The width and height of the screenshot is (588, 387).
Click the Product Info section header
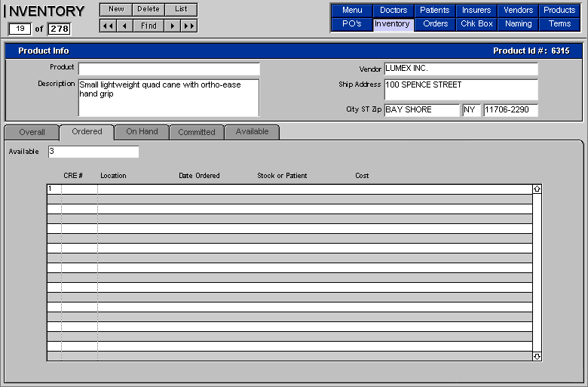point(44,51)
